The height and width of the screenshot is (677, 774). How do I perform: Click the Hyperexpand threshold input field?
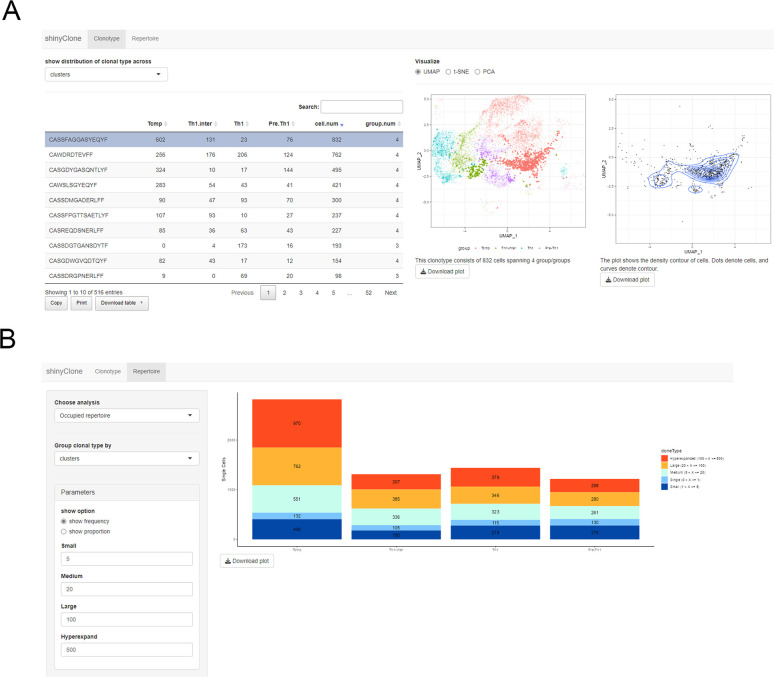[x=127, y=650]
